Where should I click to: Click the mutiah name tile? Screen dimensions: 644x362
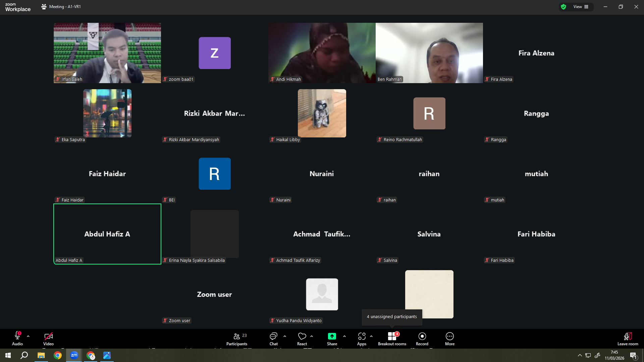[537, 174]
